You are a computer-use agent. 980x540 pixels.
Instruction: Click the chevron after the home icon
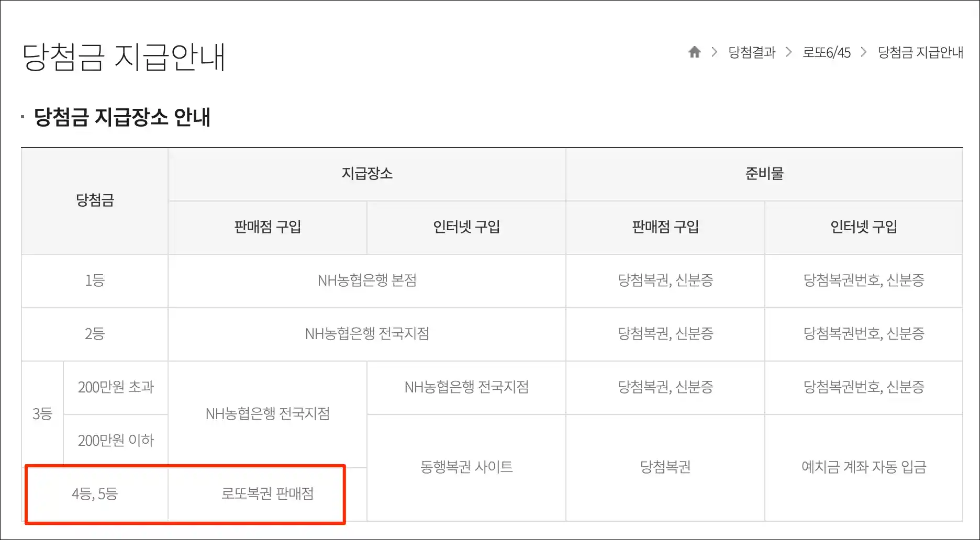tap(715, 52)
